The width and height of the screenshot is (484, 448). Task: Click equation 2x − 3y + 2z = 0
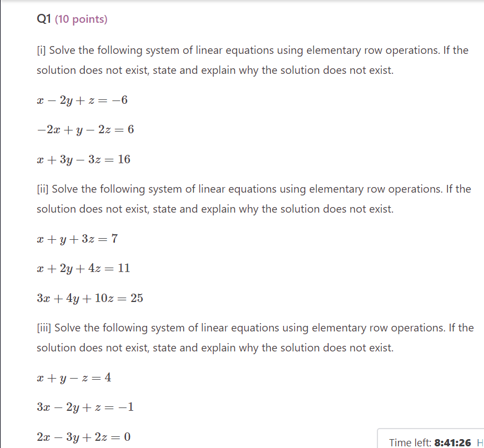tap(83, 437)
